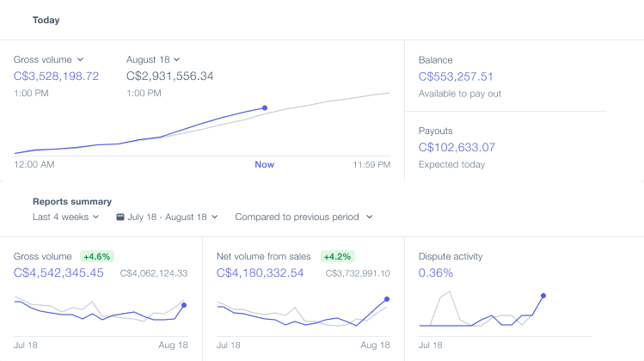Click the end point of Net volume sparkline
This screenshot has height=361, width=644.
coord(387,299)
